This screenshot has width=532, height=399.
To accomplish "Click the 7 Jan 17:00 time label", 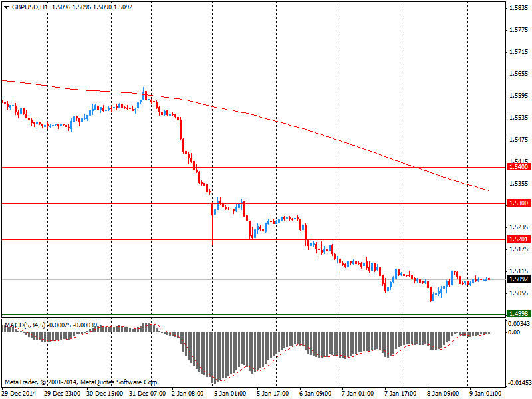I will (x=401, y=394).
